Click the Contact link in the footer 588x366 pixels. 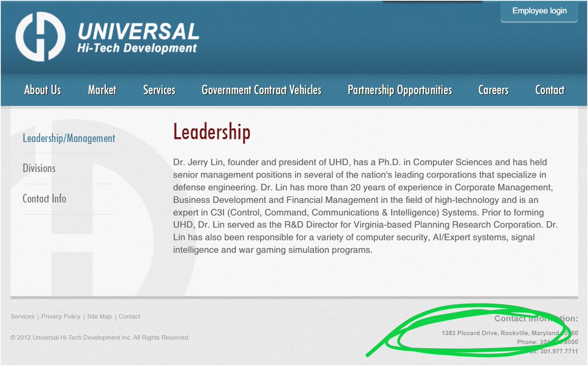[x=129, y=317]
